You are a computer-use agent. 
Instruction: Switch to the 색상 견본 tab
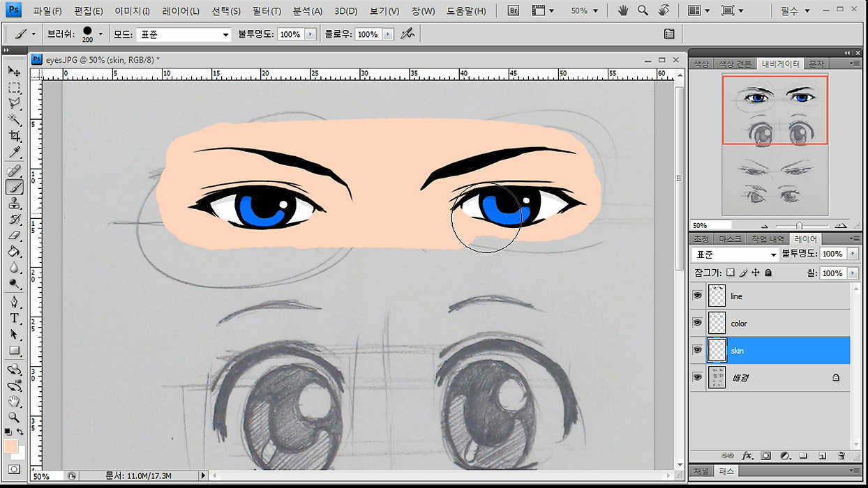tap(735, 63)
